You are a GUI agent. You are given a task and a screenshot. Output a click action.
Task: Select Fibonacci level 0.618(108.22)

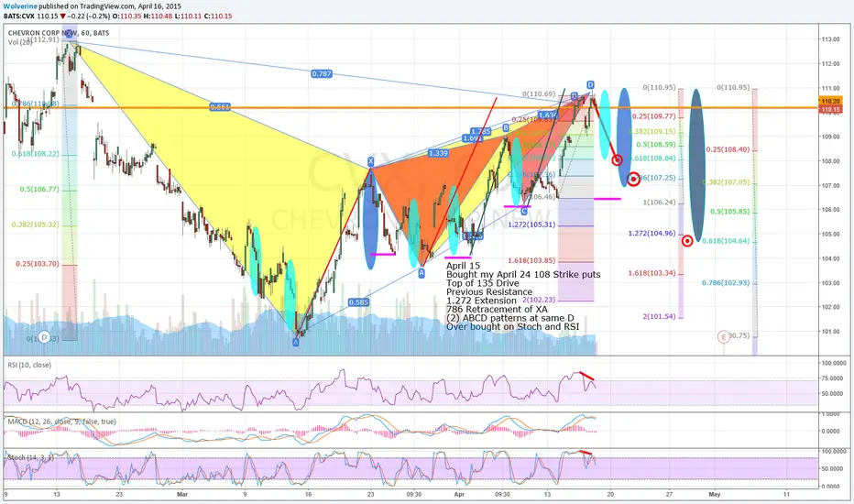tap(35, 154)
